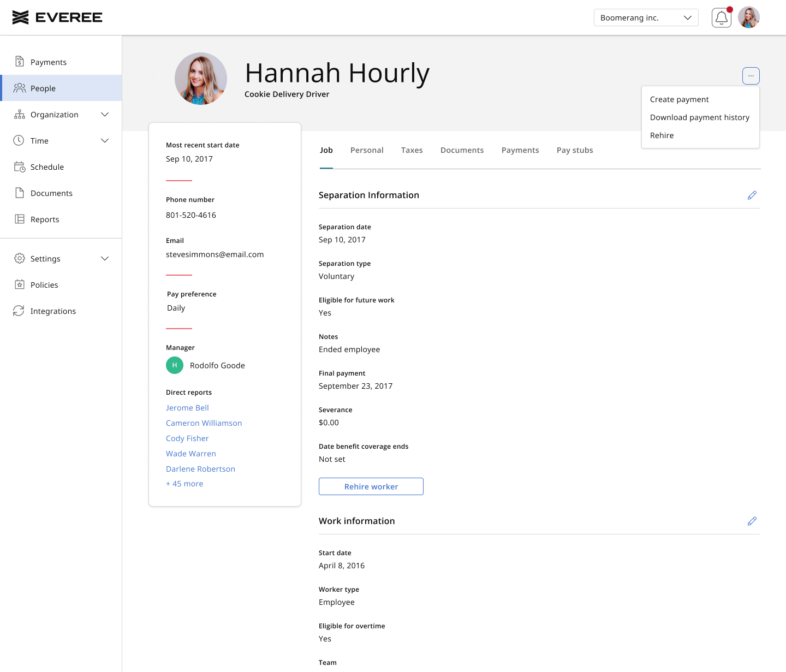Edit Separation Information with pencil icon
Screen dimensions: 786x672
752,195
